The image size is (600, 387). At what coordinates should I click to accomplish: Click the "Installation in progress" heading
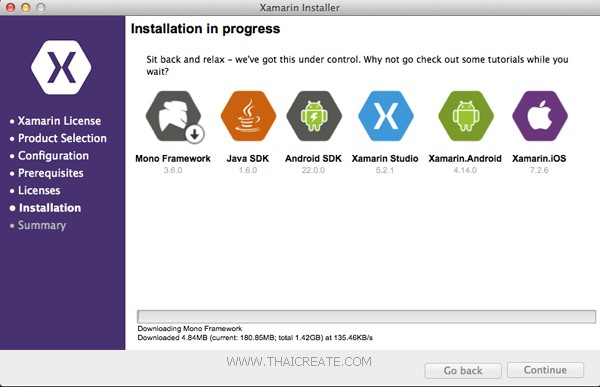205,29
